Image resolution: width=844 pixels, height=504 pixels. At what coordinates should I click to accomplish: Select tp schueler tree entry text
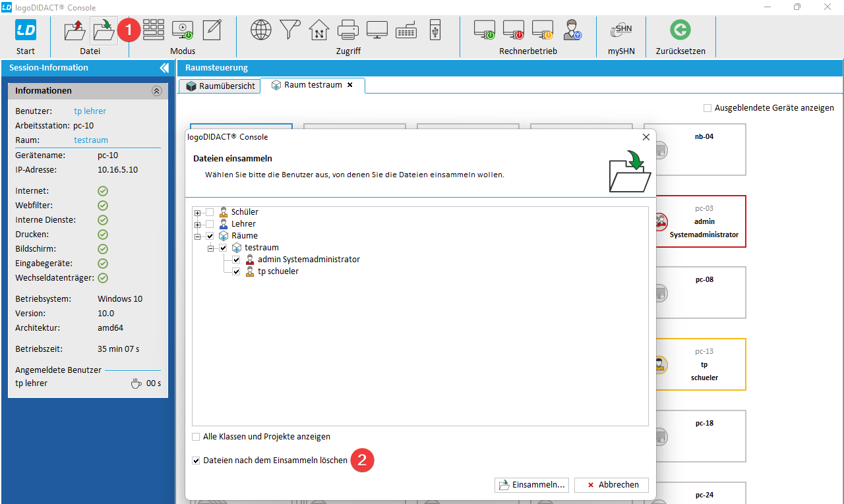pos(278,271)
